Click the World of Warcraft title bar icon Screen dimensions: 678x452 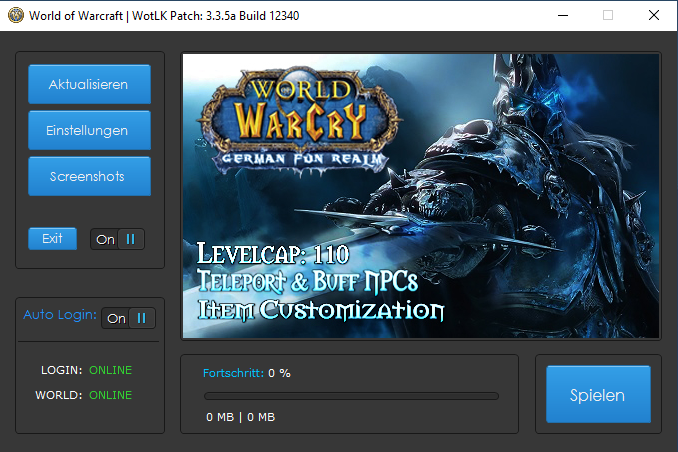click(x=16, y=16)
